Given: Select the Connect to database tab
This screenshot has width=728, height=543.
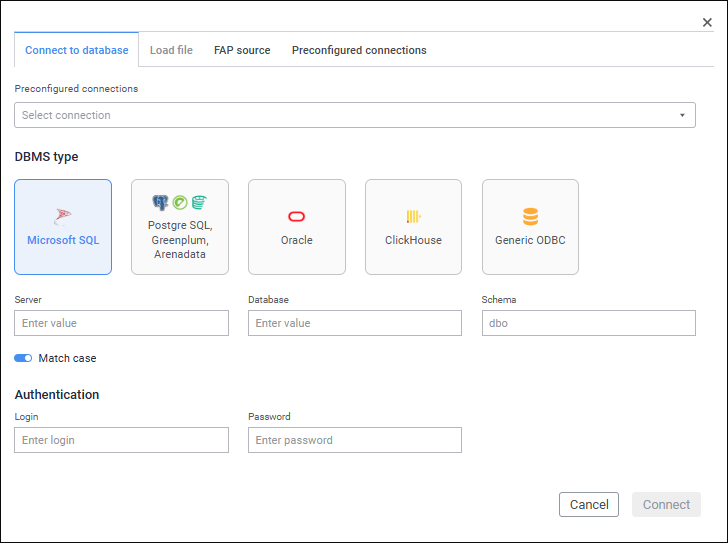Looking at the screenshot, I should tap(76, 50).
